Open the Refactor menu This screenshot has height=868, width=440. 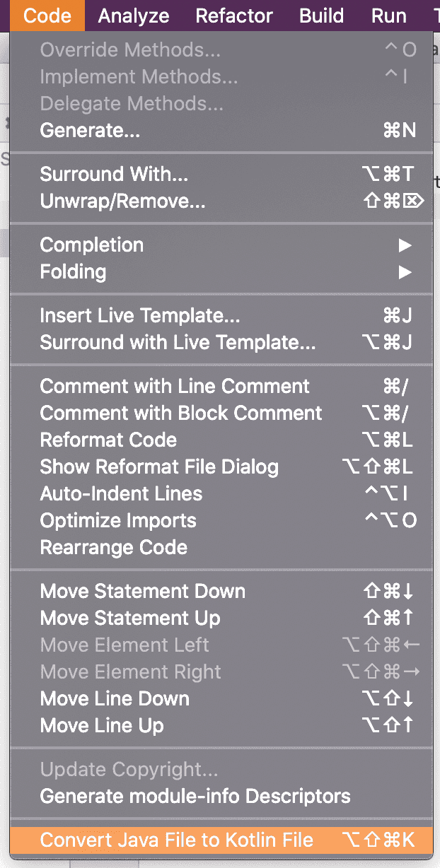click(234, 16)
